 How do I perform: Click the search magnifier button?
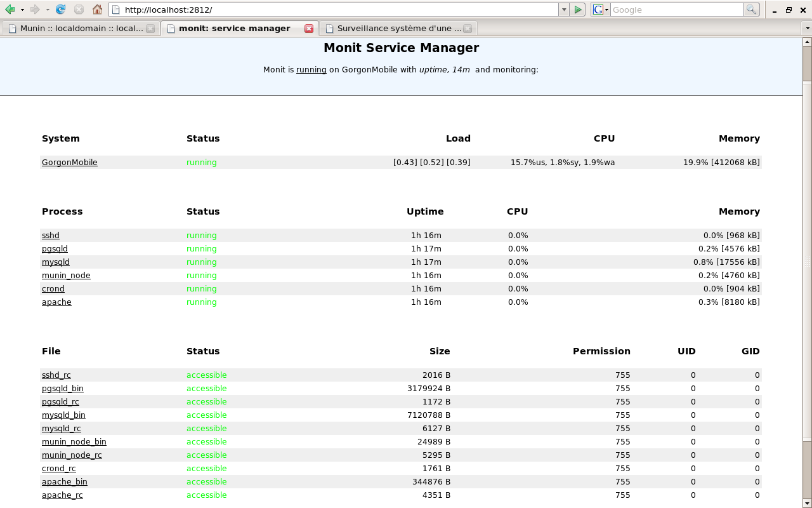pos(751,10)
